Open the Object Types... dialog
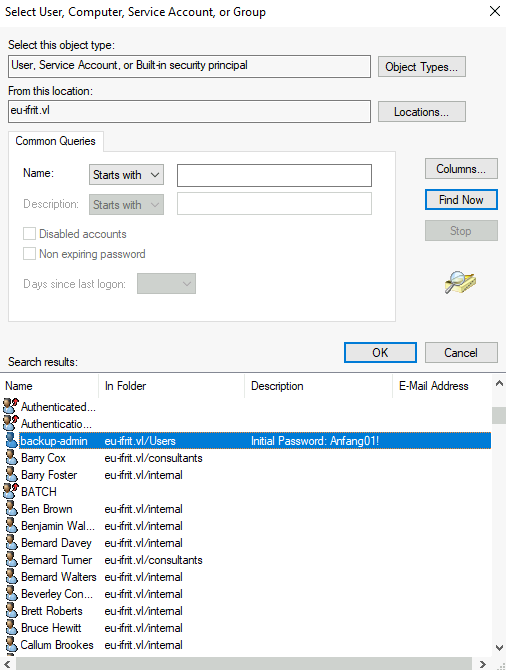This screenshot has width=506, height=670. [x=422, y=67]
